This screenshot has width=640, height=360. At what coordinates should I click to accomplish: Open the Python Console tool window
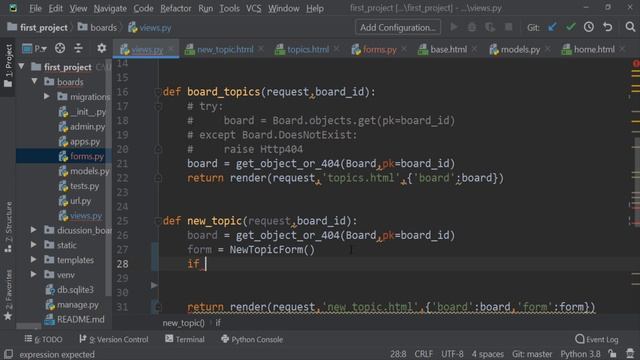click(252, 339)
